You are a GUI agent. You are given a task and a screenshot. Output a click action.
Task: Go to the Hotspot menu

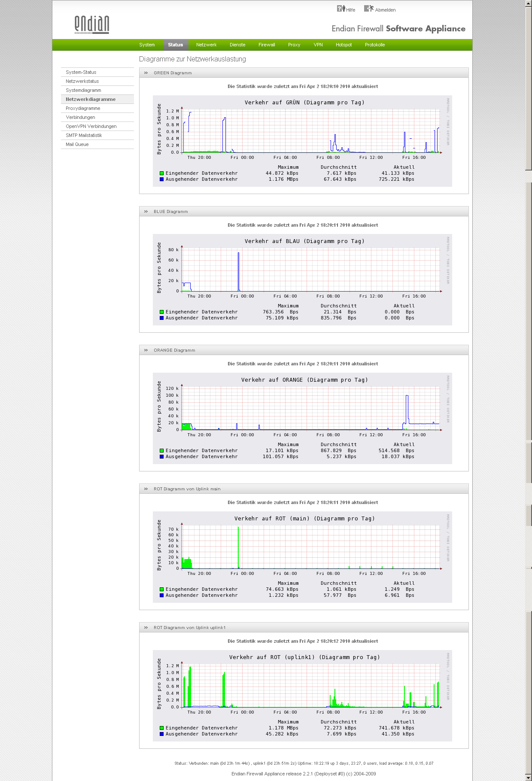pyautogui.click(x=344, y=45)
